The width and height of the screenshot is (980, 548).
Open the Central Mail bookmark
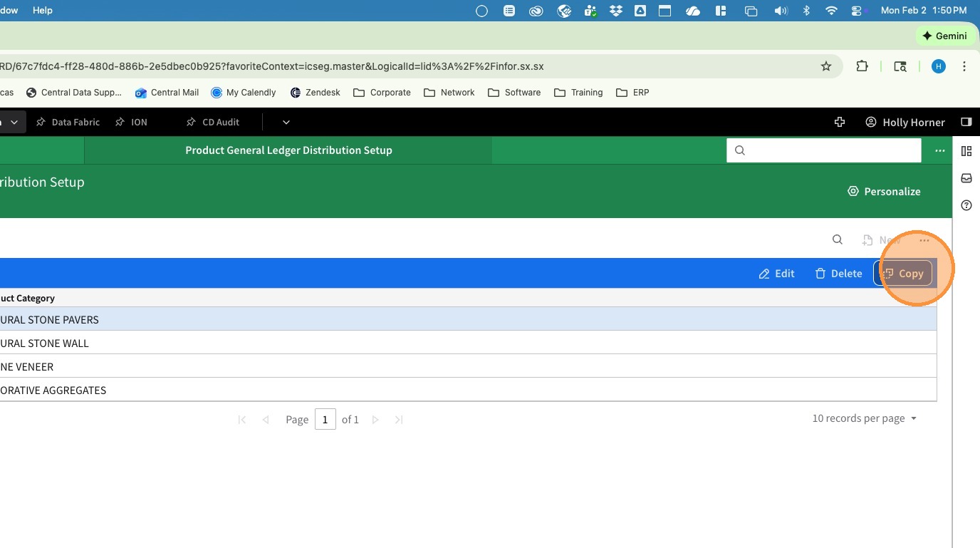tap(167, 93)
